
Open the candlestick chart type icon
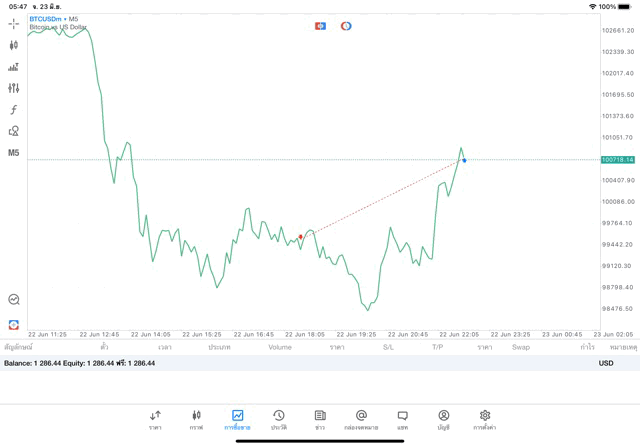click(14, 45)
